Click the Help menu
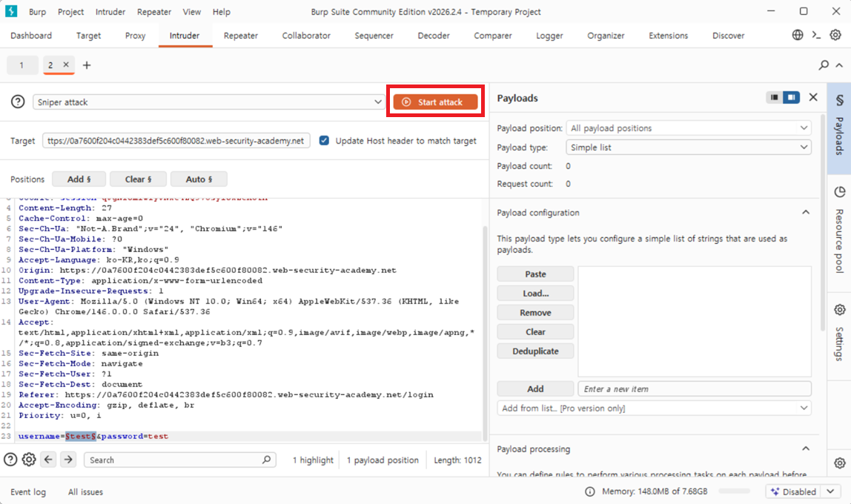The width and height of the screenshot is (851, 504). coord(222,11)
